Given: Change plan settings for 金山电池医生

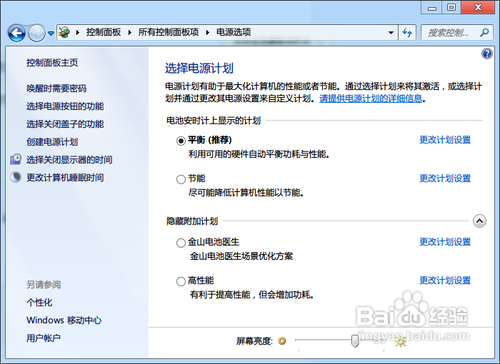Looking at the screenshot, I should point(445,242).
